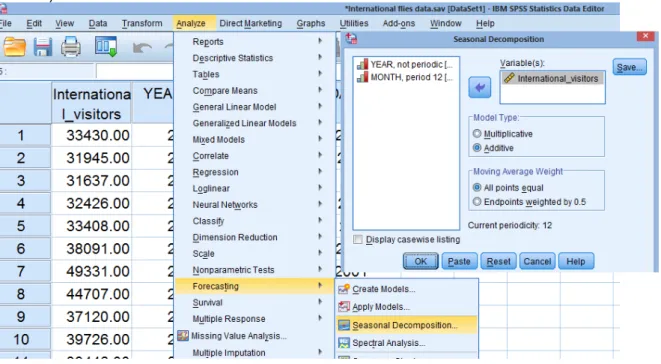
Task: Click the ruler icon of International_visitors
Action: (509, 78)
